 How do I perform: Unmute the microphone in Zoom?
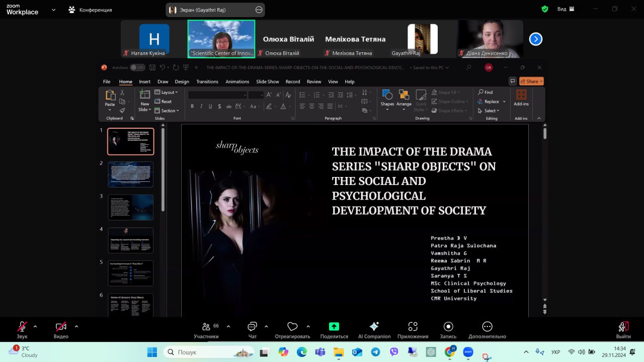tap(22, 327)
